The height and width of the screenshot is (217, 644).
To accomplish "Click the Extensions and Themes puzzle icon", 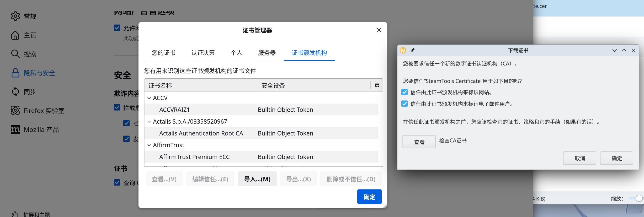I will tap(15, 214).
